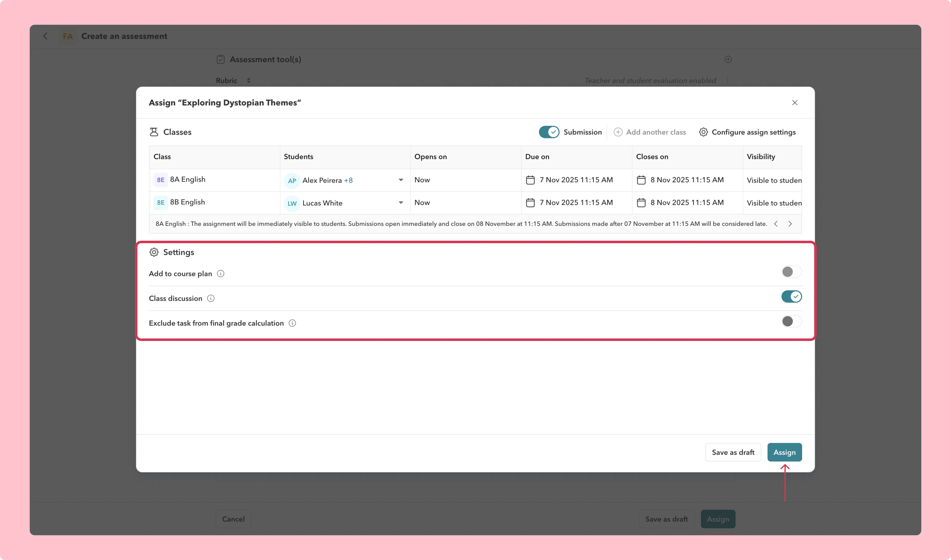
Task: Click the Alex Peirera student name
Action: [x=322, y=180]
